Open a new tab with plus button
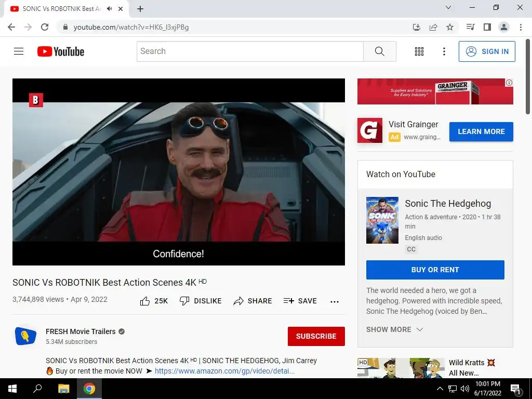The height and width of the screenshot is (399, 532). pos(140,9)
